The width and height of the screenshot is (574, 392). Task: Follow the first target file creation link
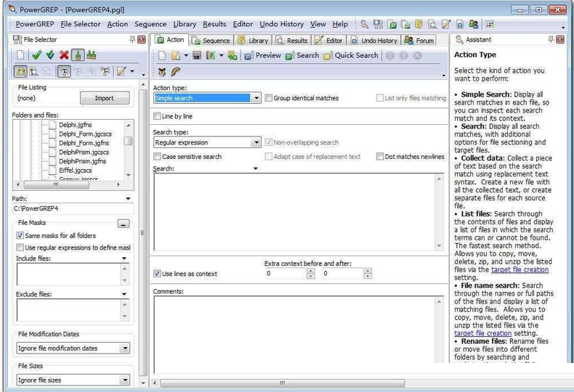point(520,269)
